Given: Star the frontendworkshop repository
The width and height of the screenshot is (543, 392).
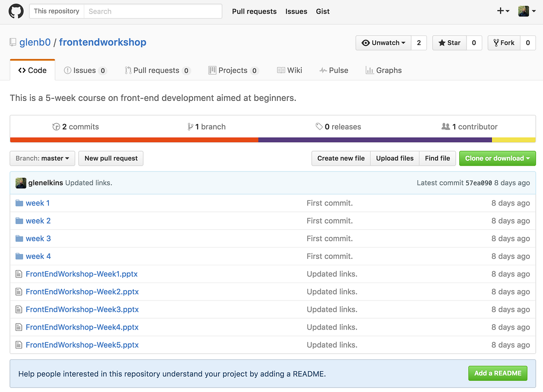Looking at the screenshot, I should tap(449, 43).
